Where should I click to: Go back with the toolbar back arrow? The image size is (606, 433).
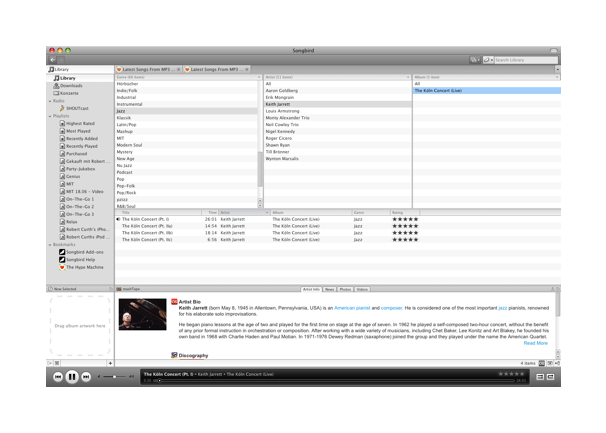pyautogui.click(x=53, y=60)
